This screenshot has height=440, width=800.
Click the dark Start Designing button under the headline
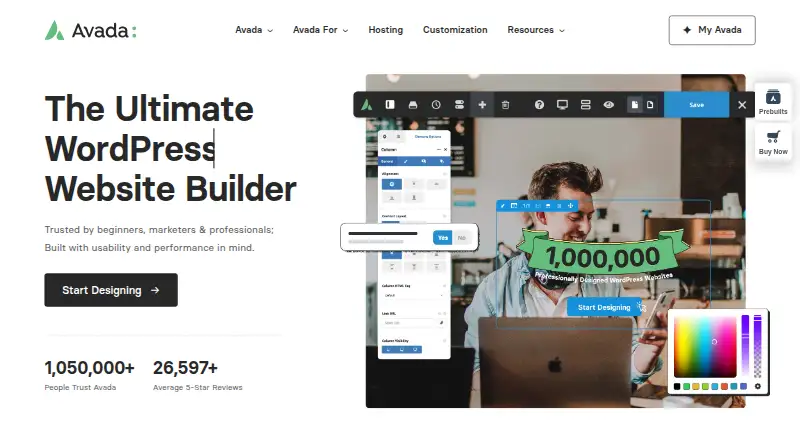tap(111, 290)
